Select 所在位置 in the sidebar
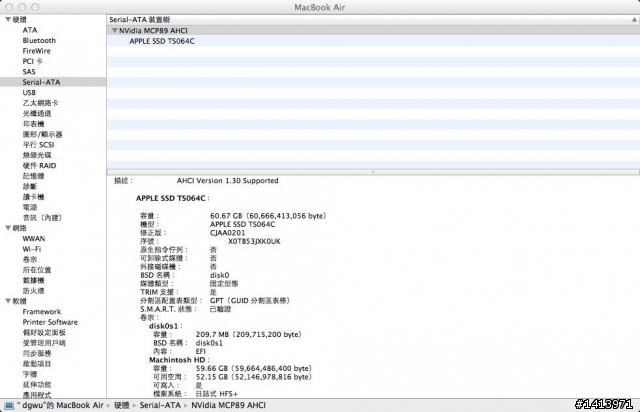 pos(37,270)
